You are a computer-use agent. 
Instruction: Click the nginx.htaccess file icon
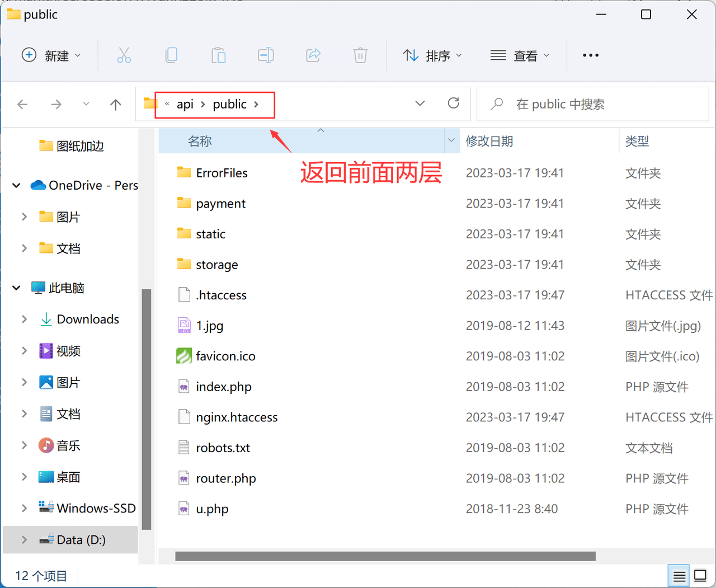[184, 417]
